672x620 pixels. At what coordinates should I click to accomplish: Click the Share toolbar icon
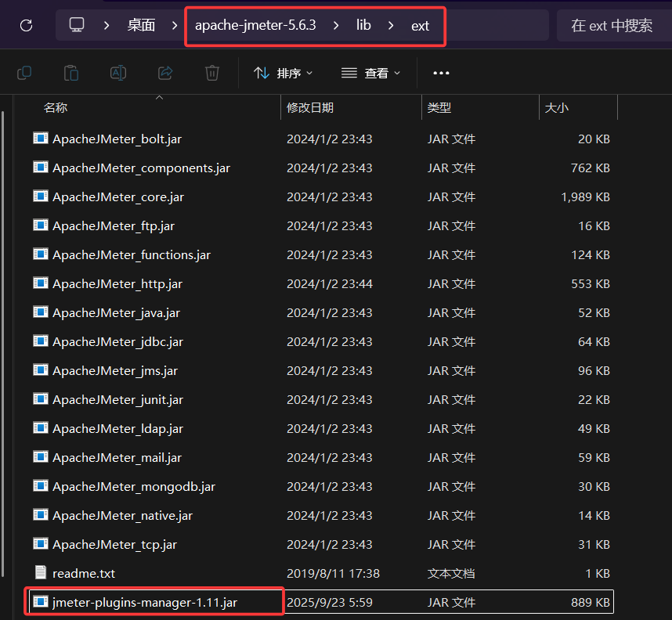tap(165, 73)
